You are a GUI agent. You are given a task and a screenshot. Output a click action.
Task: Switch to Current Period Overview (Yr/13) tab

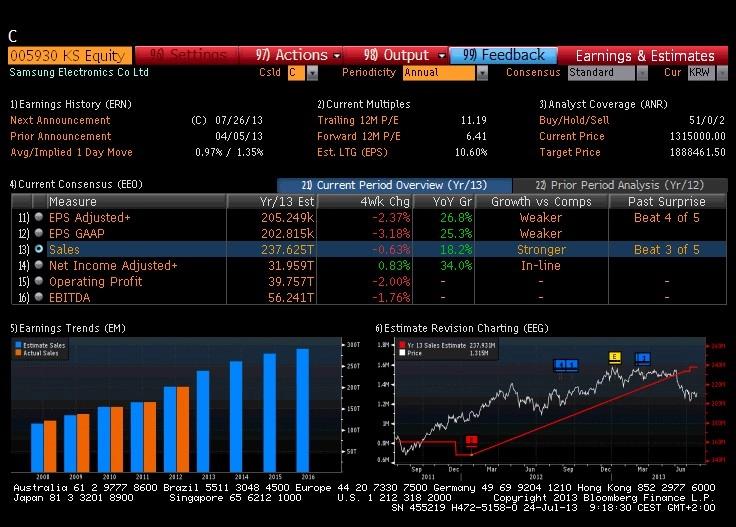[394, 185]
